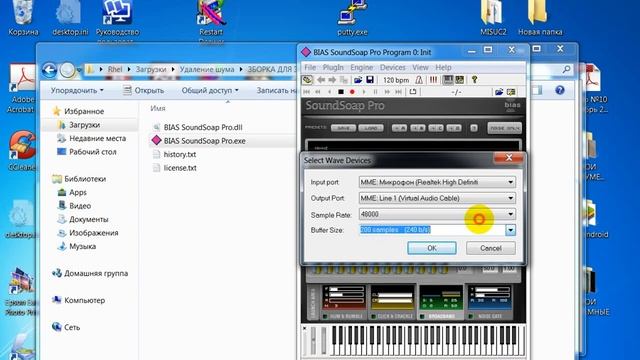
Task: Enable the Noise Gate module toggle
Action: pyautogui.click(x=471, y=316)
